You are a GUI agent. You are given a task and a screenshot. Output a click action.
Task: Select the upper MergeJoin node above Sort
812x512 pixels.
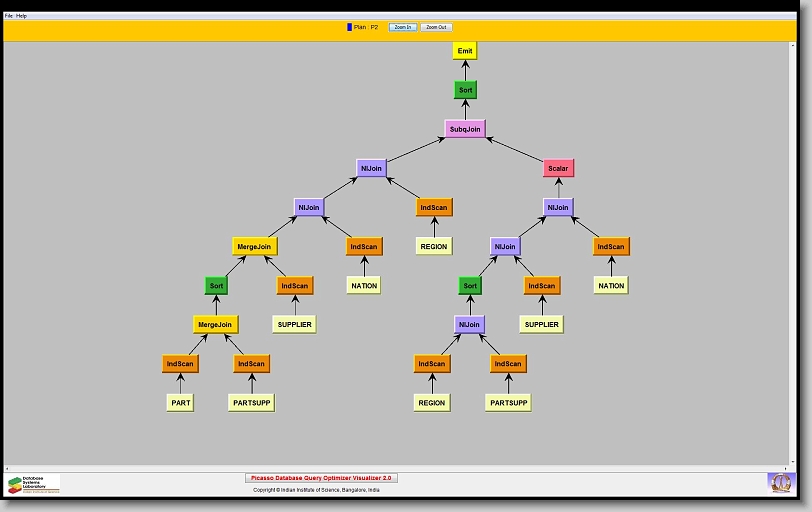(254, 246)
